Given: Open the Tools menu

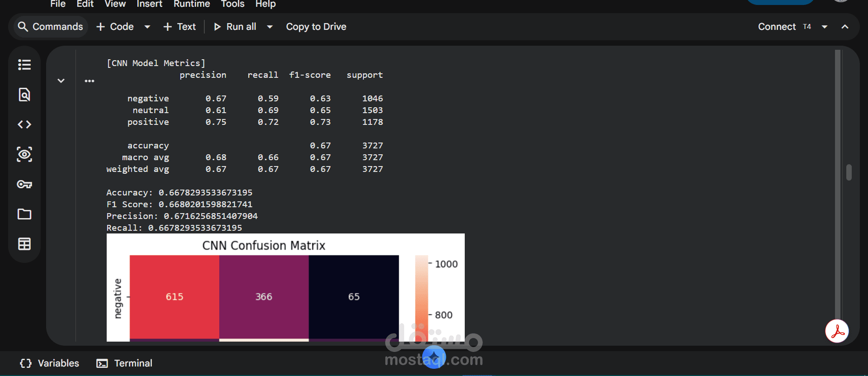Looking at the screenshot, I should [x=232, y=4].
